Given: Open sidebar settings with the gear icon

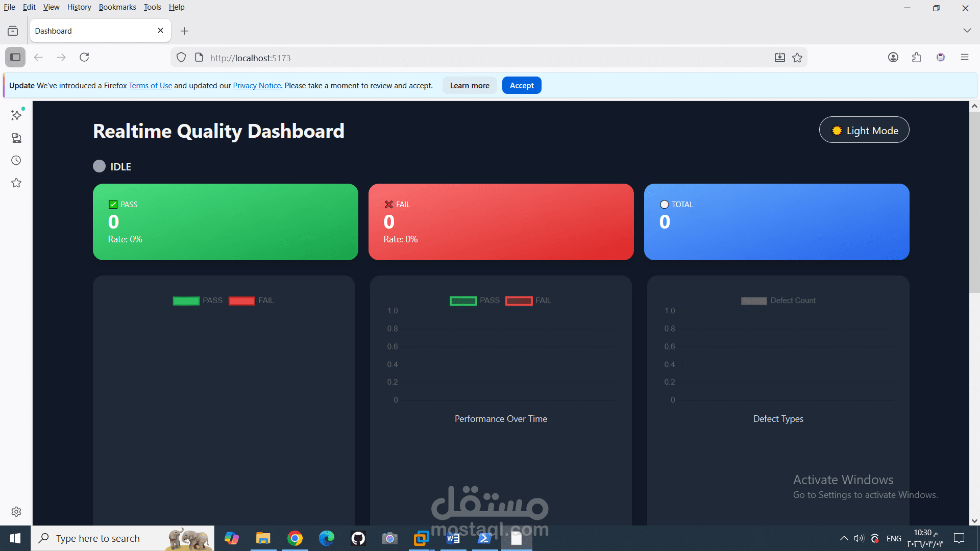Looking at the screenshot, I should (16, 512).
